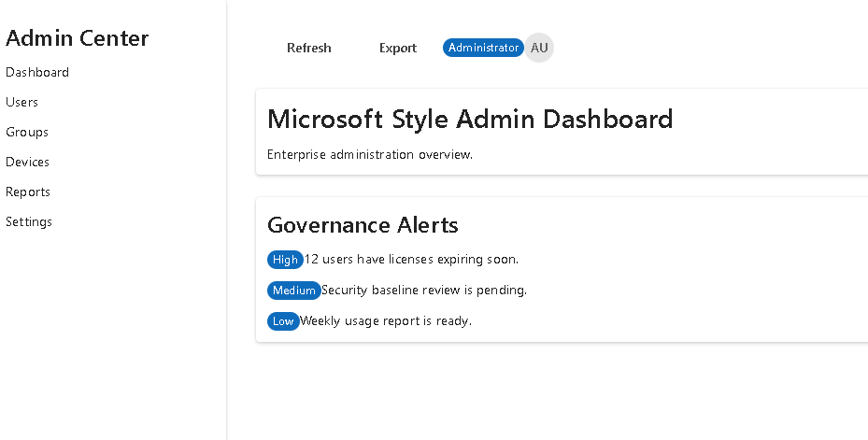Select Devices in the sidebar
This screenshot has width=868, height=440.
tap(27, 163)
